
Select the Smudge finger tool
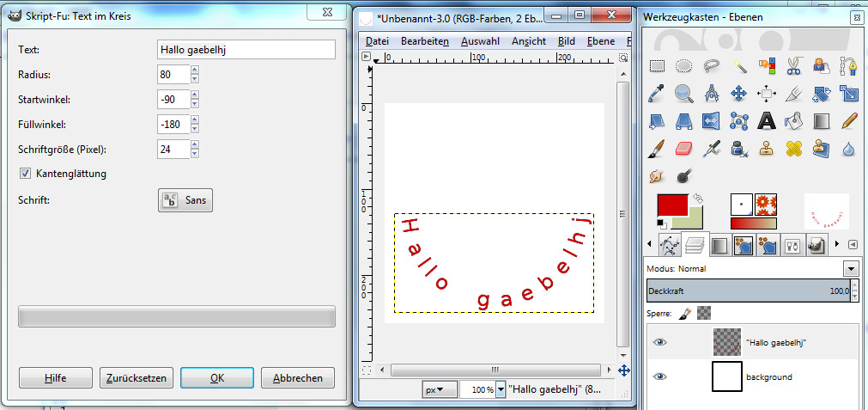point(657,176)
